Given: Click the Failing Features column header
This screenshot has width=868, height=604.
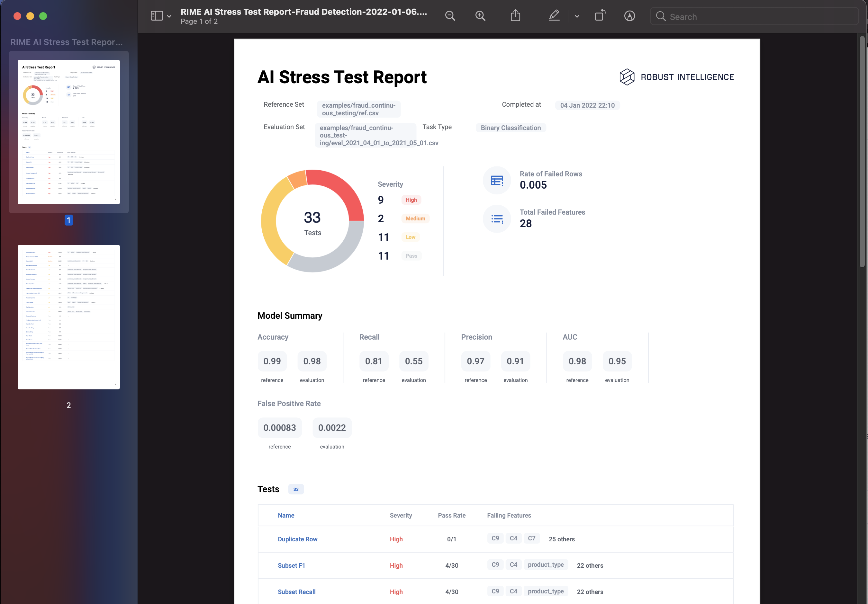Looking at the screenshot, I should [509, 515].
